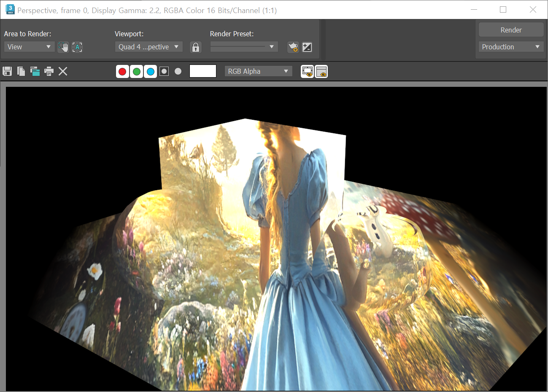Click the Copy Image icon
Image resolution: width=548 pixels, height=392 pixels.
click(21, 71)
